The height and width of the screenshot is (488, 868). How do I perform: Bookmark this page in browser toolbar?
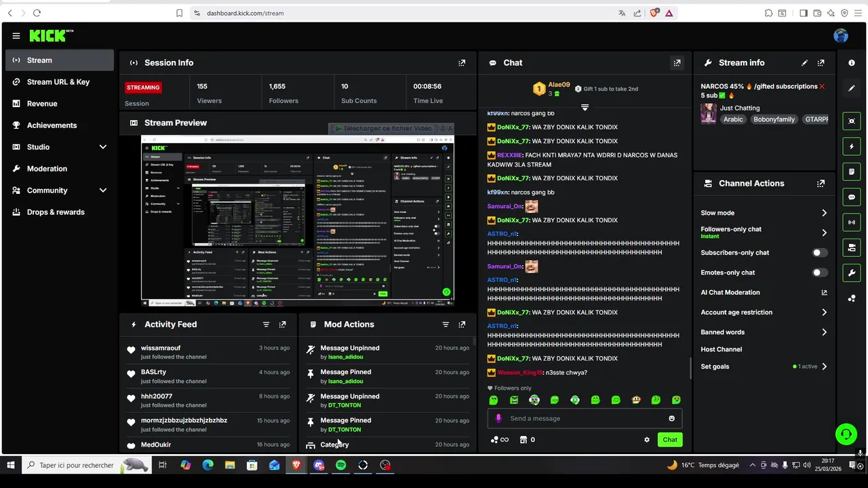(179, 13)
